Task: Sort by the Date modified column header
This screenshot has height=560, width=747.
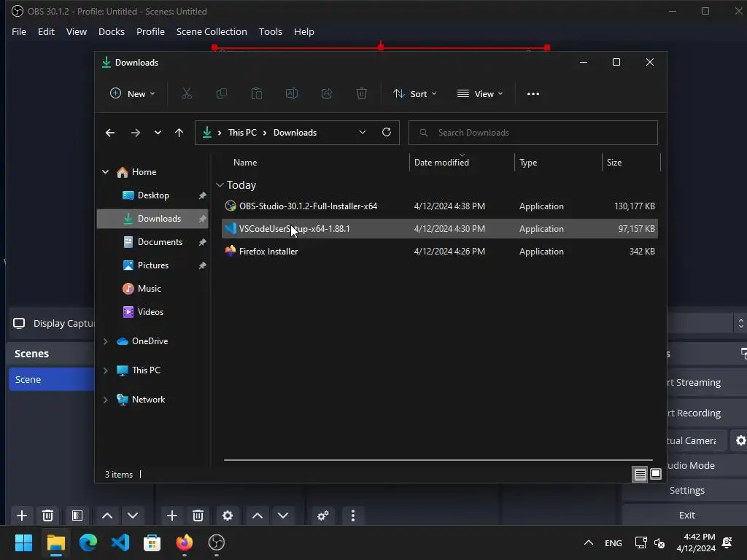Action: coord(462,163)
